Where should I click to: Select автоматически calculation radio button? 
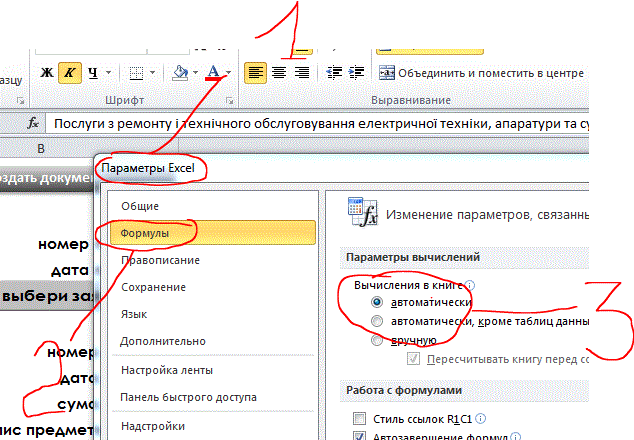point(377,302)
